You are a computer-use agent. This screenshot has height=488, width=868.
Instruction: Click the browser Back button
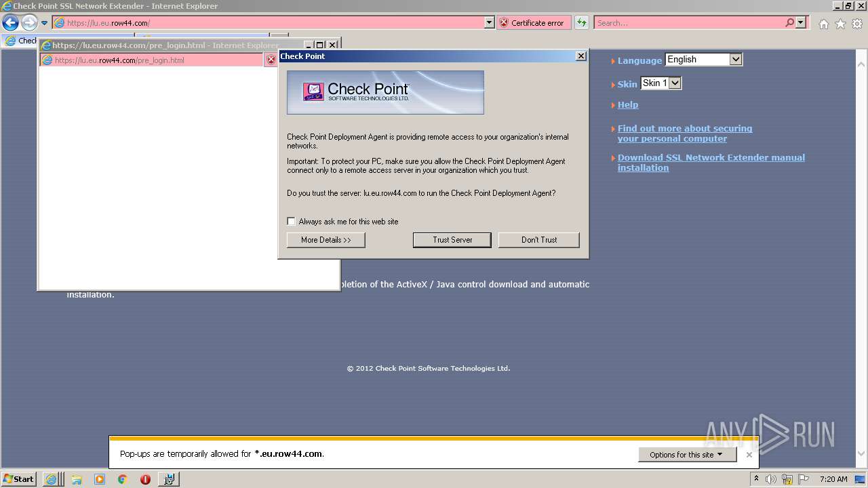click(10, 23)
